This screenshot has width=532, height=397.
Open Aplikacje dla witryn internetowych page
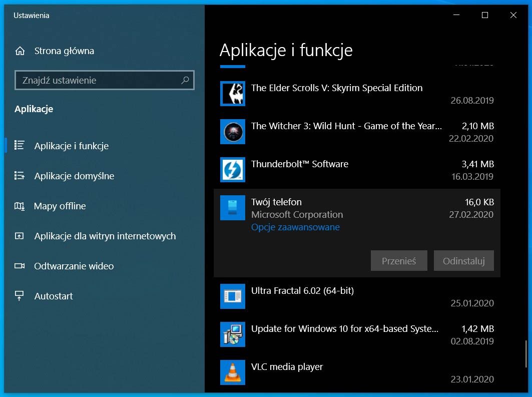[x=105, y=236]
